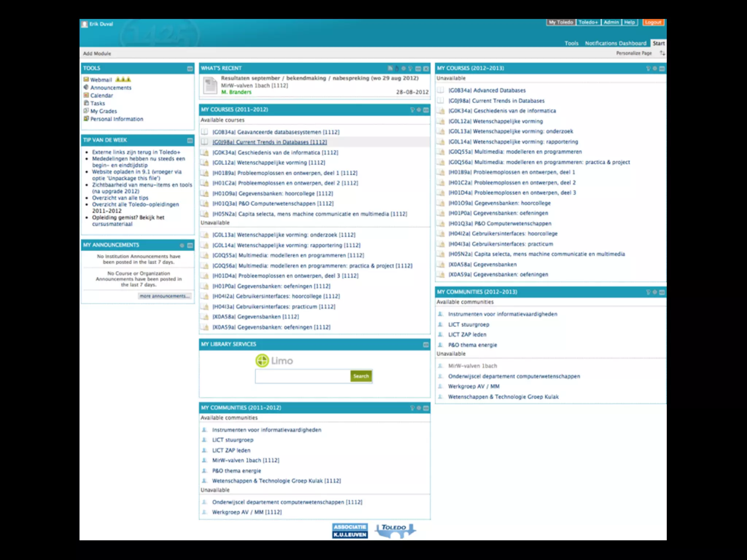Screen dimensions: 747x560
Task: Click the Webmail envelope icon
Action: tap(86, 79)
